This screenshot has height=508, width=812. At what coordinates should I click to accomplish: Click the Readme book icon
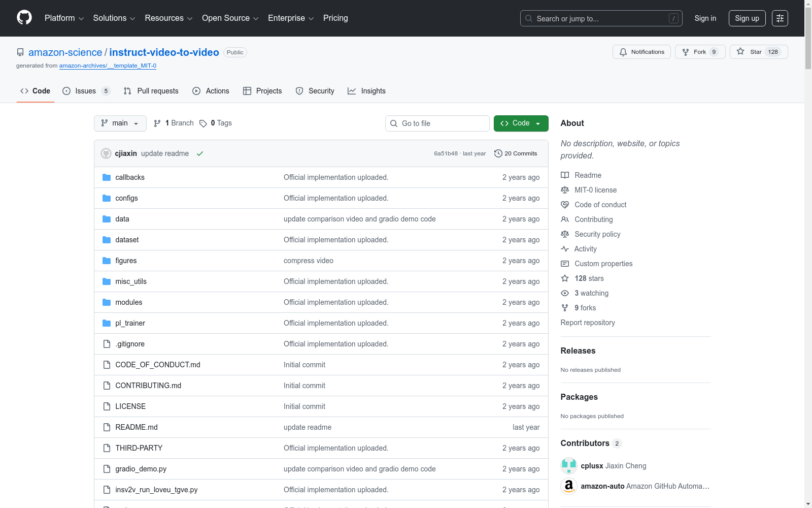pos(565,175)
